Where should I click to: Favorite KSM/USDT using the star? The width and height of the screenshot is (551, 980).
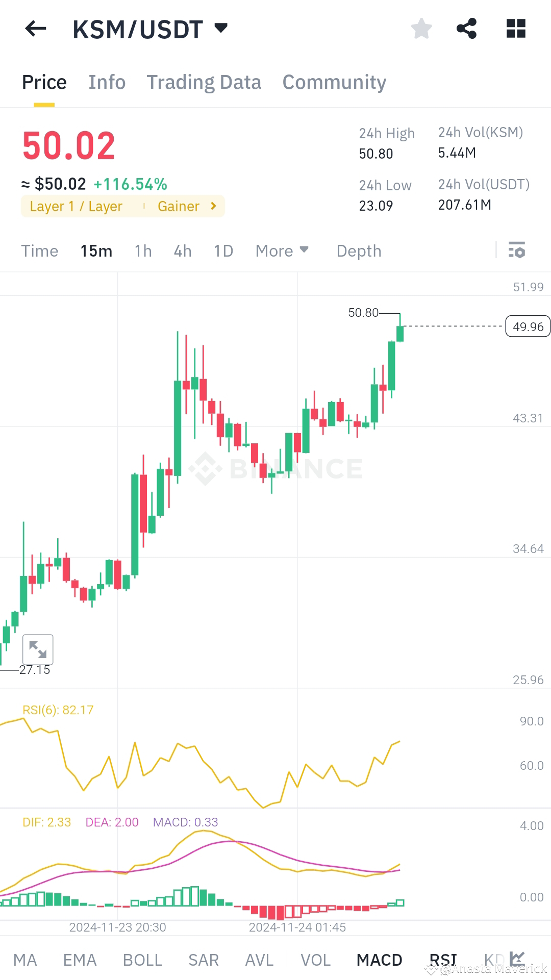(422, 28)
